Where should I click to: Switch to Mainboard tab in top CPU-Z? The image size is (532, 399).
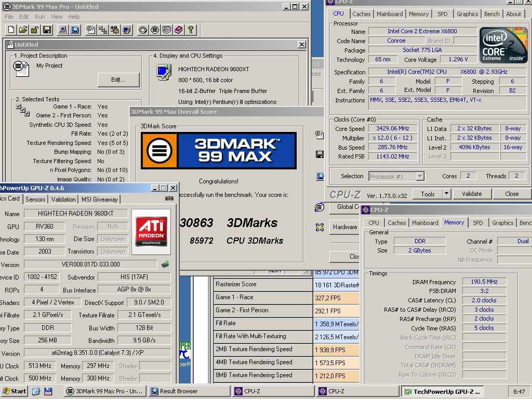point(390,14)
